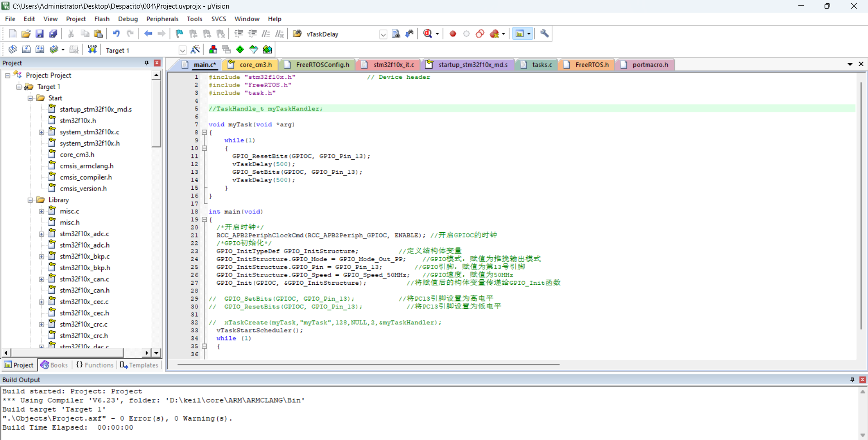Rebuild all target files
This screenshot has height=440, width=868.
click(x=40, y=50)
